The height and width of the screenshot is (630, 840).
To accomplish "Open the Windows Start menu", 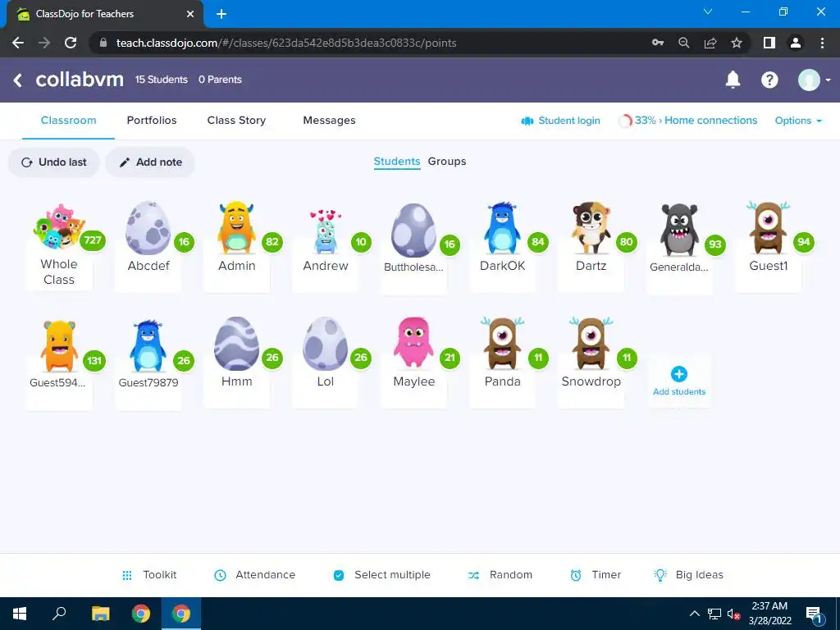I will (x=20, y=614).
